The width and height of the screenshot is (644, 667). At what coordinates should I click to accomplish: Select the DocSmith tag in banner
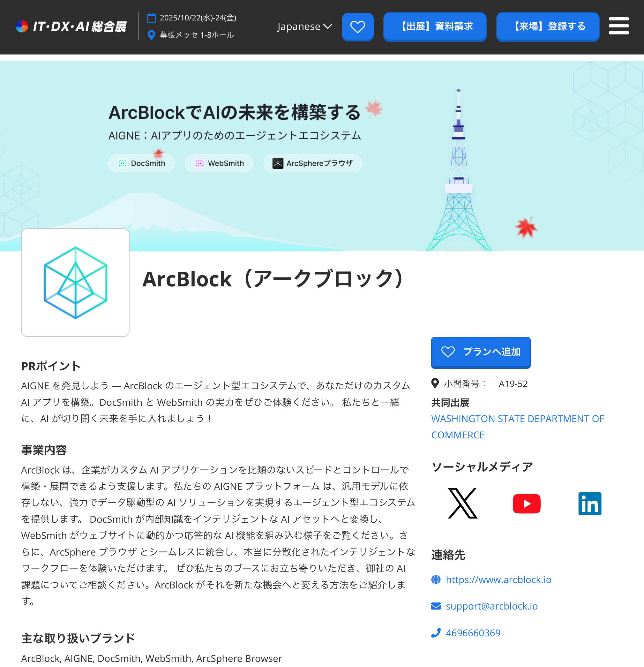click(141, 163)
